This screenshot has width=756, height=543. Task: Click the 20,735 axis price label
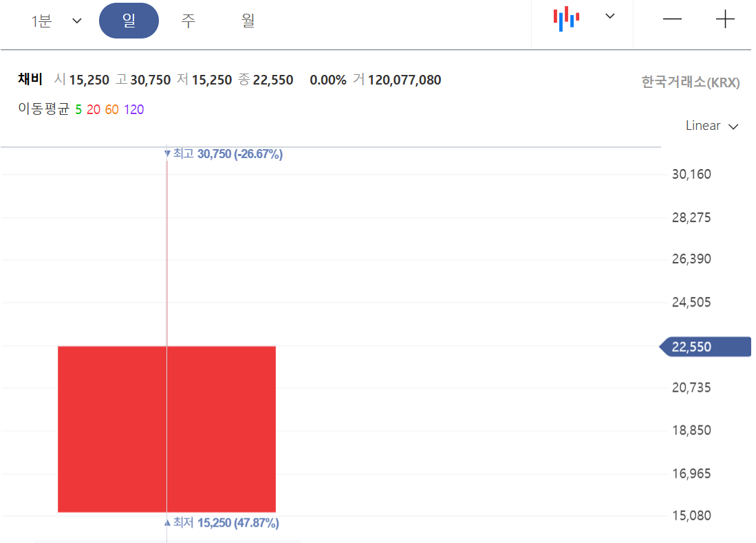[x=691, y=388]
